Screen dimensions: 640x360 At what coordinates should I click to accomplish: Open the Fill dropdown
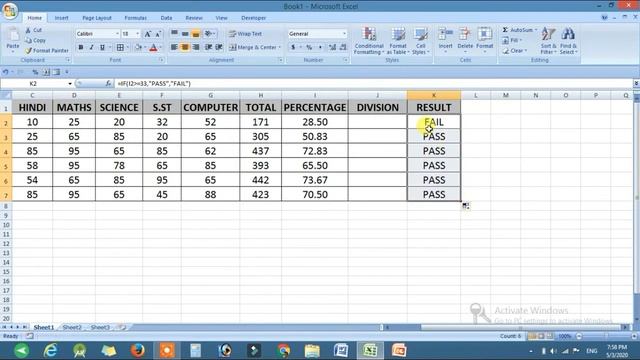point(512,40)
